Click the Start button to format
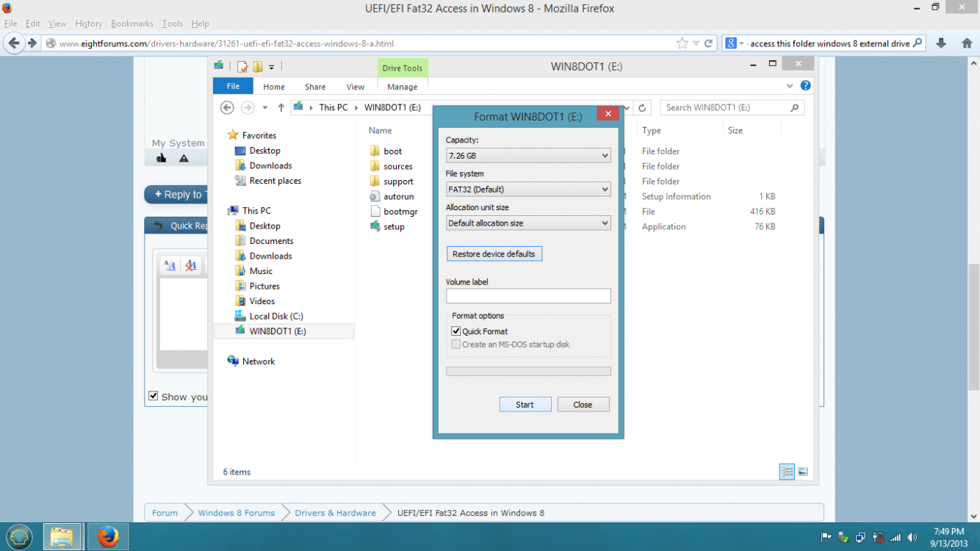 tap(525, 405)
